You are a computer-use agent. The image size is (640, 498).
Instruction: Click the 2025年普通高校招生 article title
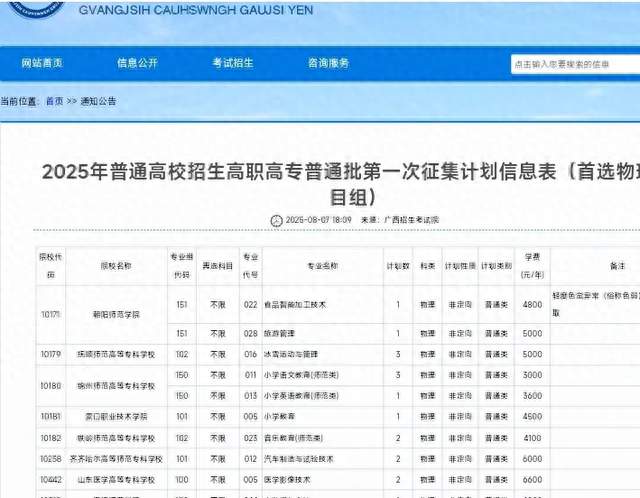[341, 185]
